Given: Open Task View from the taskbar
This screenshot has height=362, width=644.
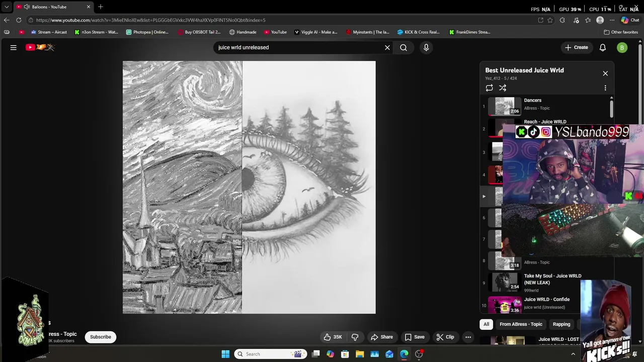Looking at the screenshot, I should click(x=315, y=354).
